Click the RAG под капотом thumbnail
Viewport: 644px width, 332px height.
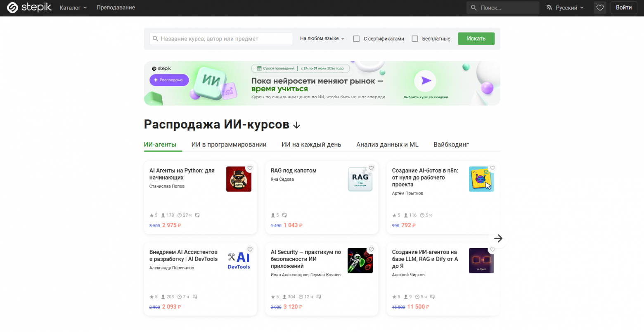[360, 179]
